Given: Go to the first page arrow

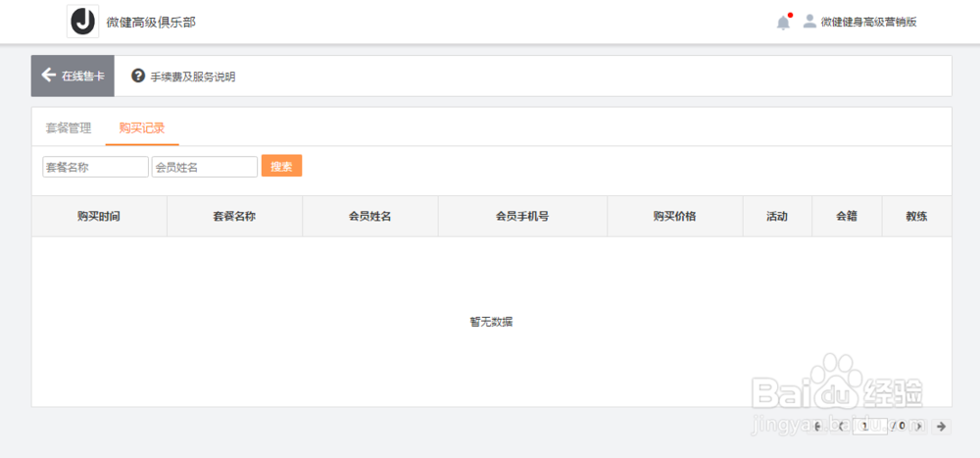Looking at the screenshot, I should tap(817, 427).
